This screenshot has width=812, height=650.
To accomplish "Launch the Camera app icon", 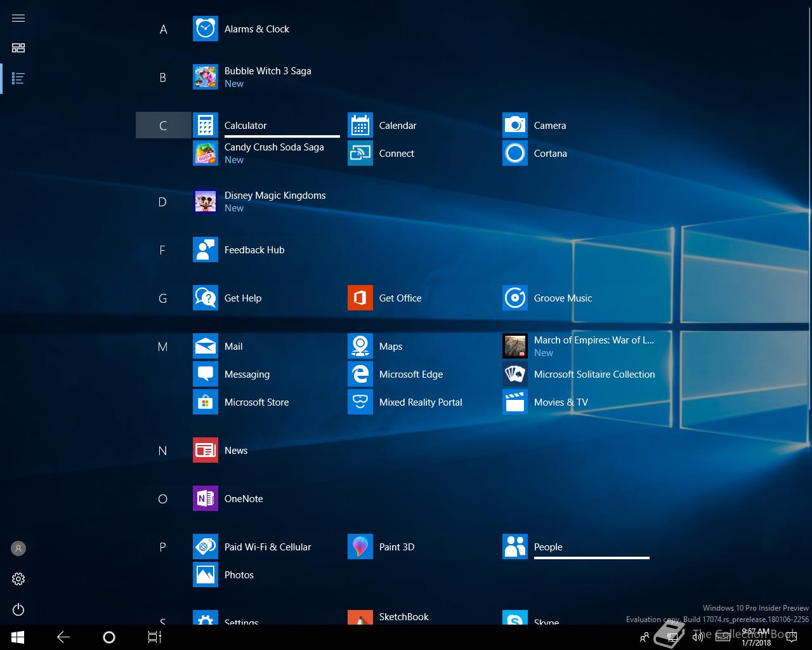I will [x=515, y=126].
